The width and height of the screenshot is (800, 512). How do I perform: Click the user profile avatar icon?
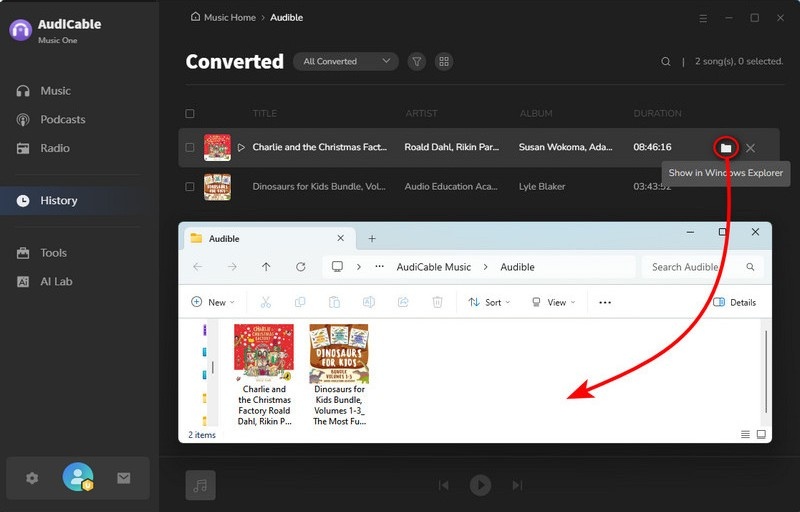point(77,478)
